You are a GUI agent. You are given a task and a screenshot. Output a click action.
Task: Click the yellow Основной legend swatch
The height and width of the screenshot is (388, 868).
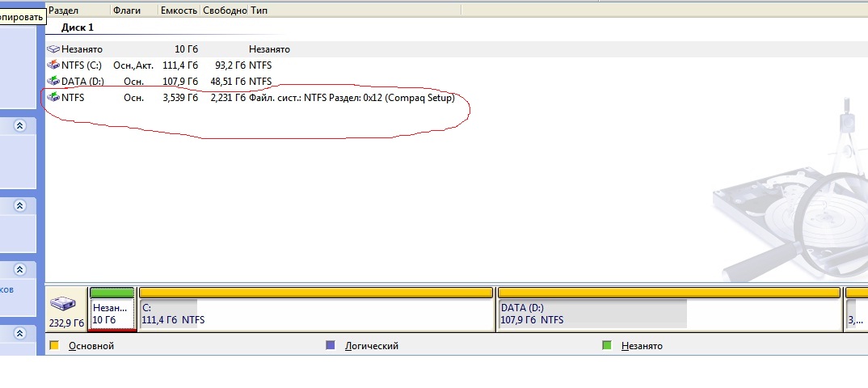[x=54, y=345]
